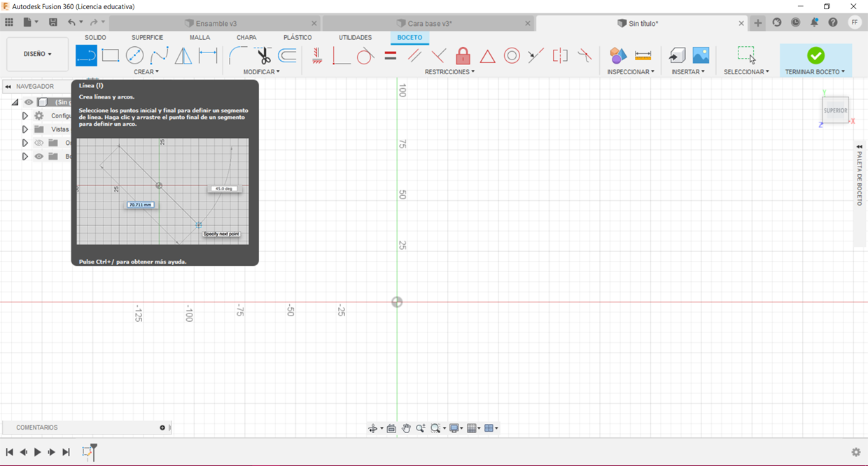Play the timeline
Screen dimensions: 868x466
pos(38,452)
